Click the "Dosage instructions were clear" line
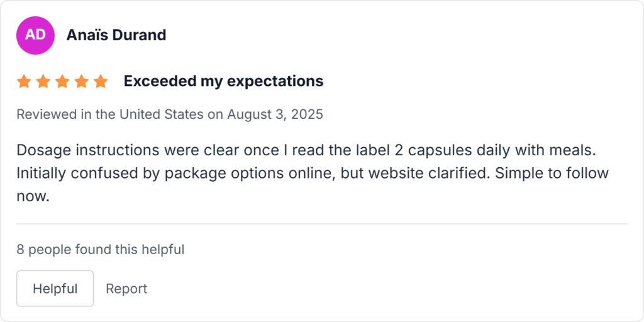The image size is (644, 322). click(110, 151)
